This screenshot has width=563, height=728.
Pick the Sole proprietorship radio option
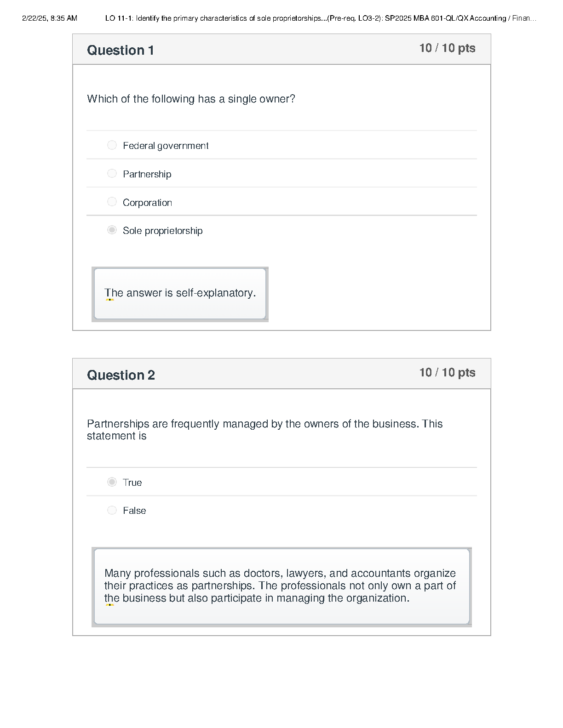(112, 230)
